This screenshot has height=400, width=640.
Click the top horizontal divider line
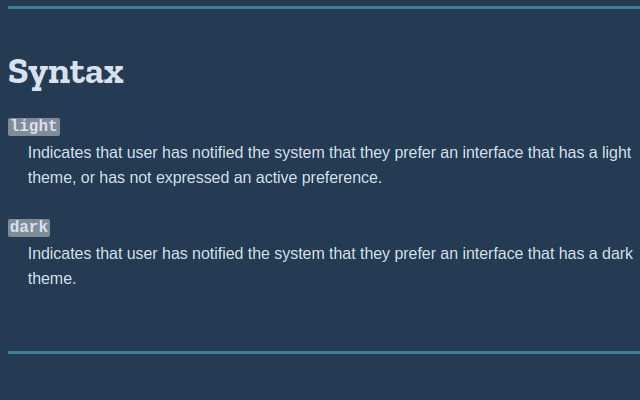(324, 7)
